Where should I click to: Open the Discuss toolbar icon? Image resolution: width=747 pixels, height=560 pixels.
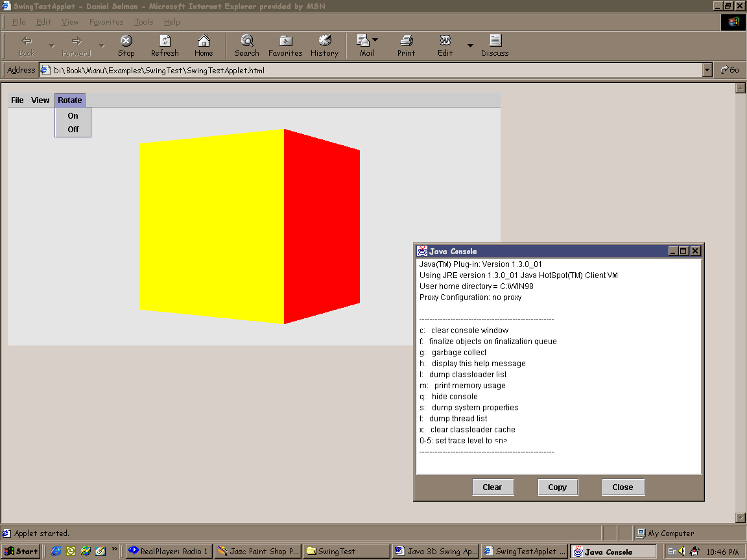tap(495, 40)
